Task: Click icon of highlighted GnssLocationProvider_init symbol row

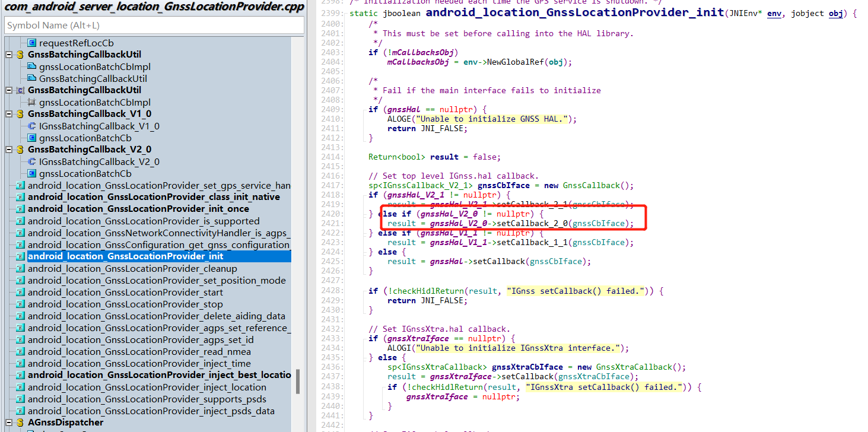Action: click(x=20, y=256)
